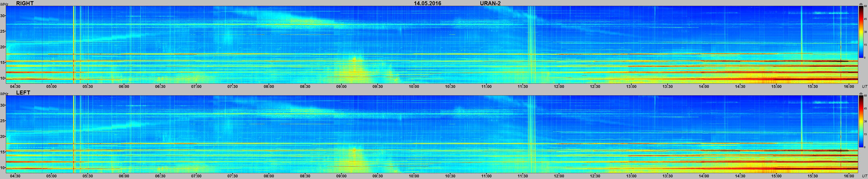The image size is (868, 179).
Task: Click 04:30 tick under the LEFT panel
Action: point(15,176)
